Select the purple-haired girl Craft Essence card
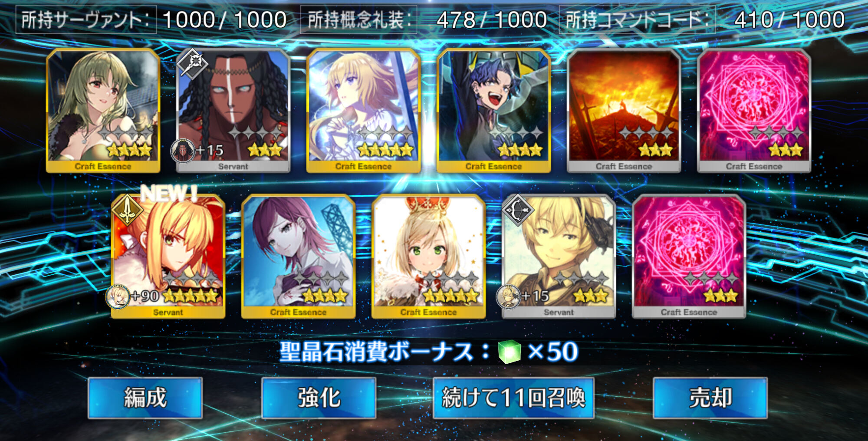This screenshot has height=441, width=868. [299, 257]
